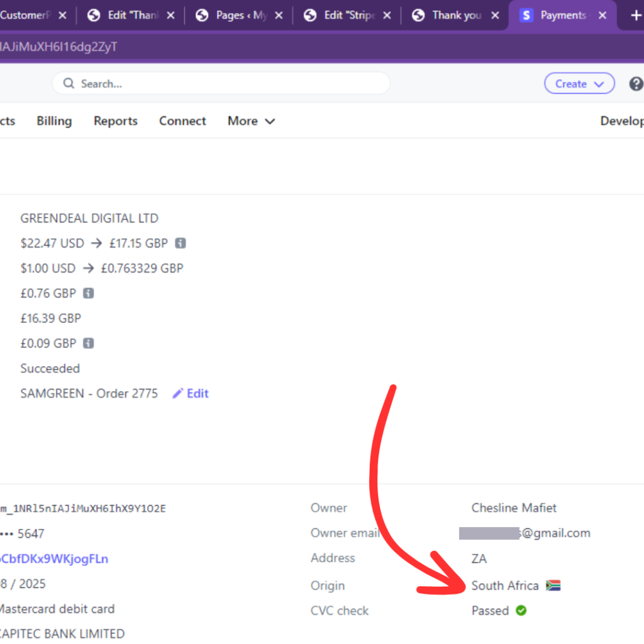Image resolution: width=644 pixels, height=644 pixels.
Task: Open the Billing menu
Action: coord(54,121)
